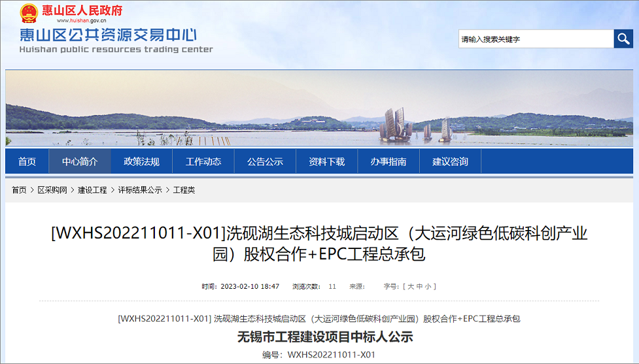Click 建议咨询 in the navigation bar
The width and height of the screenshot is (639, 364).
[x=450, y=161]
